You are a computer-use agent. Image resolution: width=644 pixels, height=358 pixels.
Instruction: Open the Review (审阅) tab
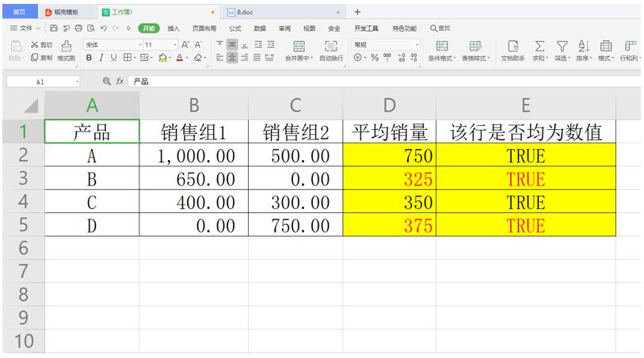284,29
